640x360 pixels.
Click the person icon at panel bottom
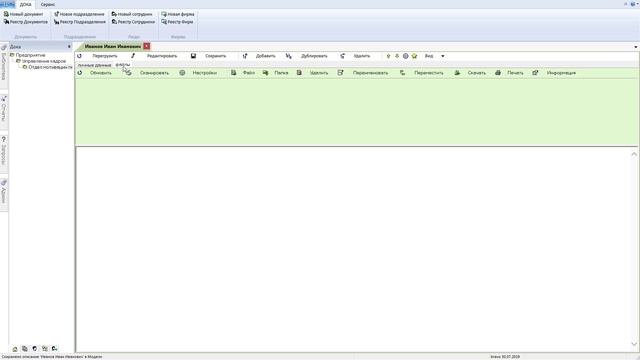click(x=54, y=349)
